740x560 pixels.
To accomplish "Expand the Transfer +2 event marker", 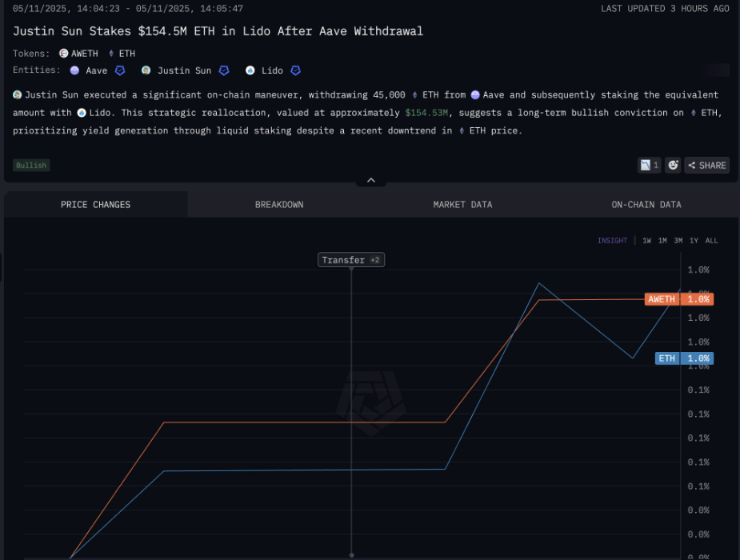I will tap(351, 260).
